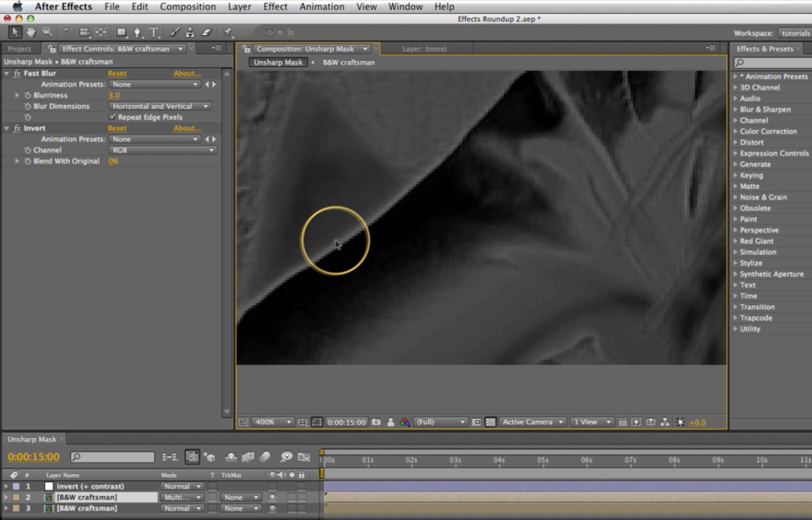Open layer 2 Multiply blend mode dropdown

(182, 497)
